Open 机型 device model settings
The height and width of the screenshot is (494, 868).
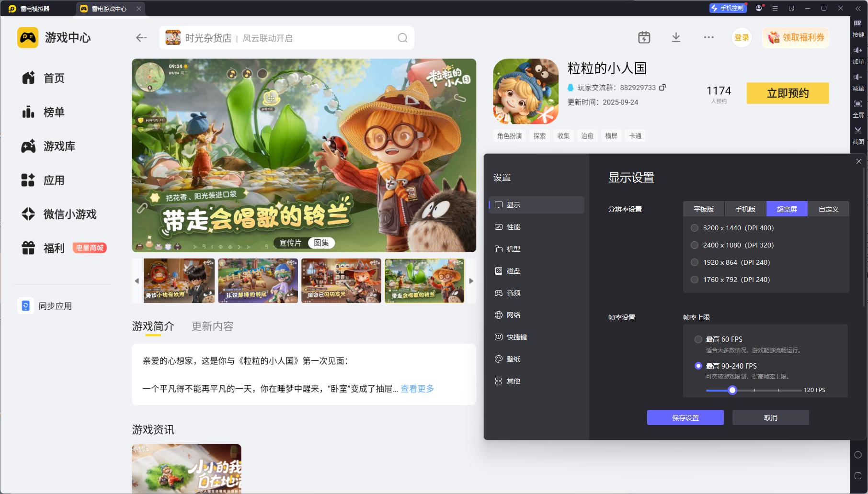(537, 249)
